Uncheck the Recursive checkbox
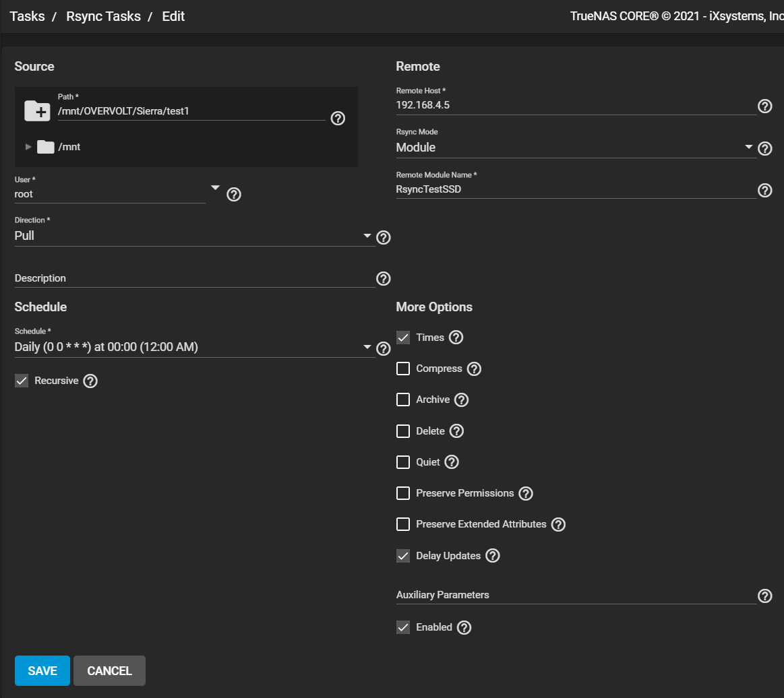The width and height of the screenshot is (784, 698). pos(22,381)
